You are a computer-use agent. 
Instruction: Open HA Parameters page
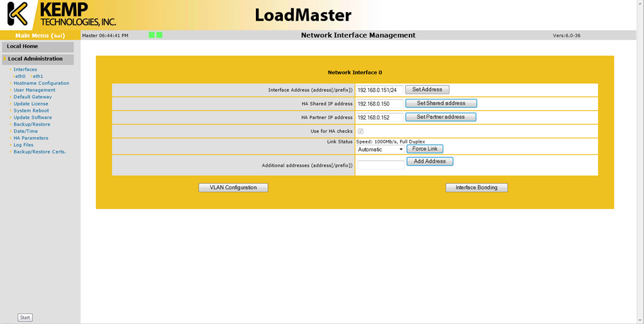(31, 138)
